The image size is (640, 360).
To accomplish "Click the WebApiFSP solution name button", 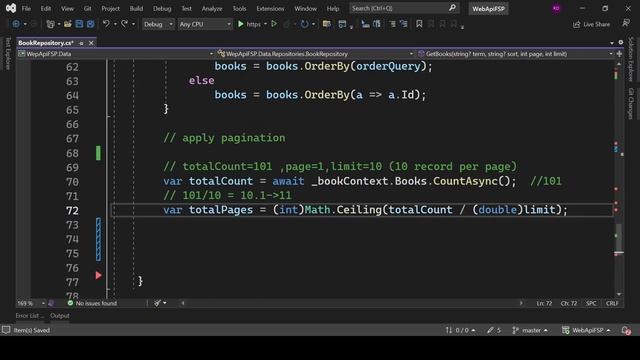I will 488,9.
